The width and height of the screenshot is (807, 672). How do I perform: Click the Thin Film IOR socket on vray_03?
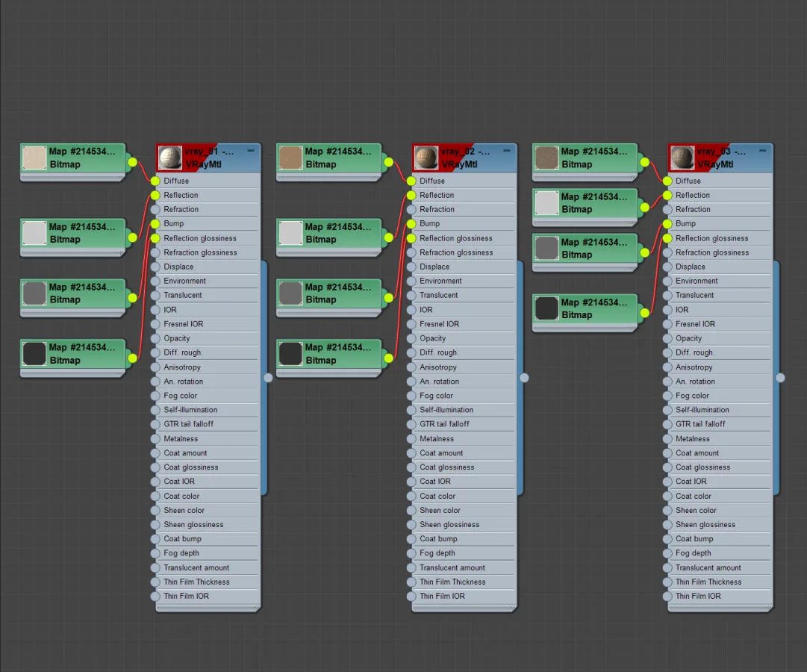coord(667,597)
